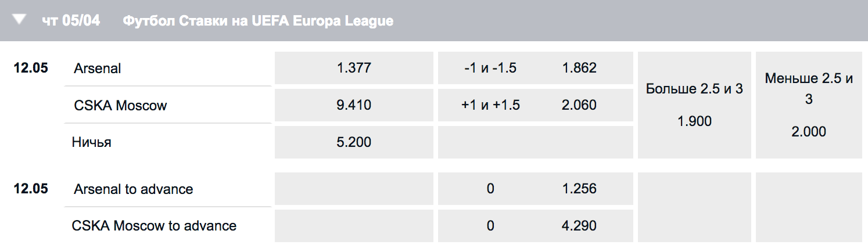
Task: Click the Arsenal team name
Action: coord(98,69)
